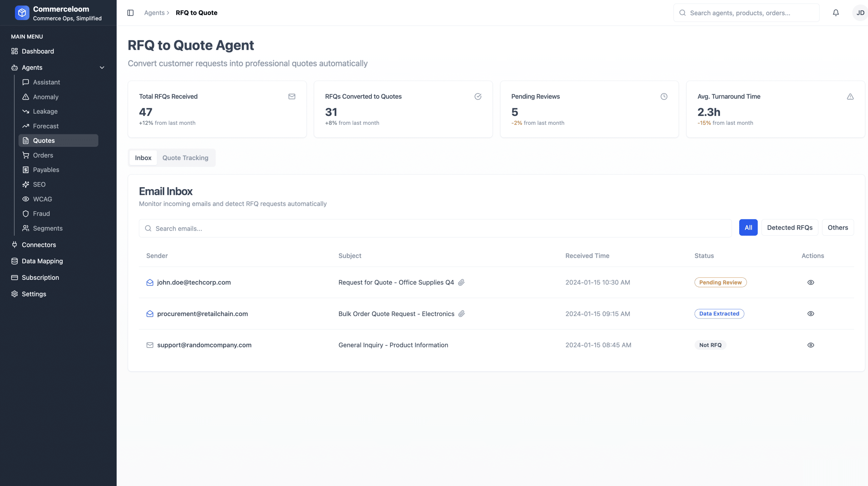The width and height of the screenshot is (868, 486).
Task: View the support@randomcompany.com email via eye icon
Action: point(811,345)
